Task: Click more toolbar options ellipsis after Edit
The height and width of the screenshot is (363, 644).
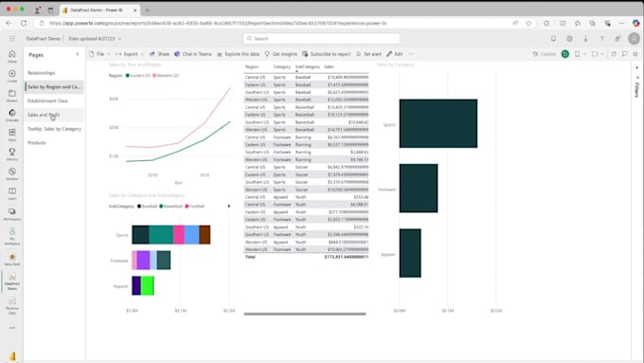Action: [x=411, y=54]
